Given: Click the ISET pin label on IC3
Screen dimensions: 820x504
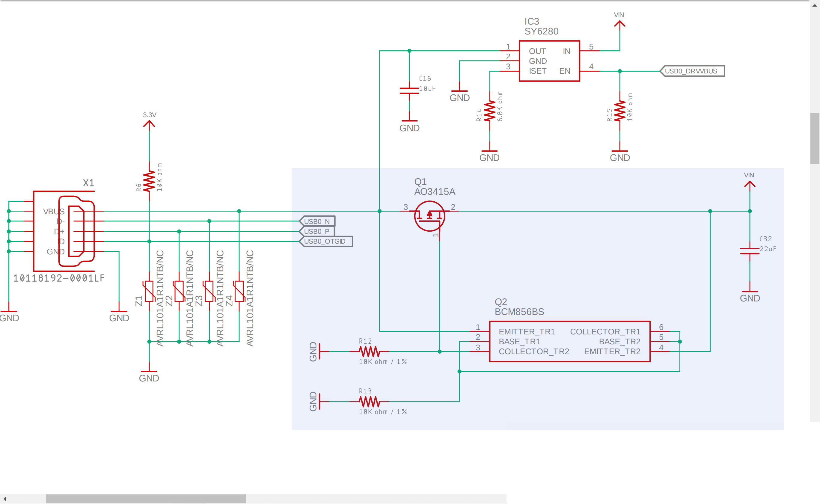Looking at the screenshot, I should [x=537, y=71].
